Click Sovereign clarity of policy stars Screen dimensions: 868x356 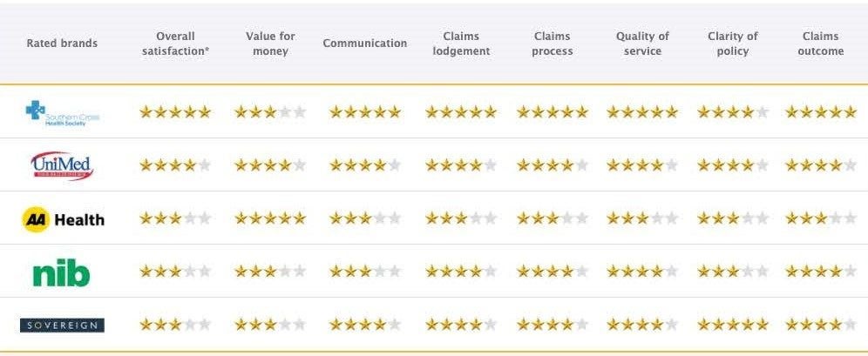[x=733, y=325]
